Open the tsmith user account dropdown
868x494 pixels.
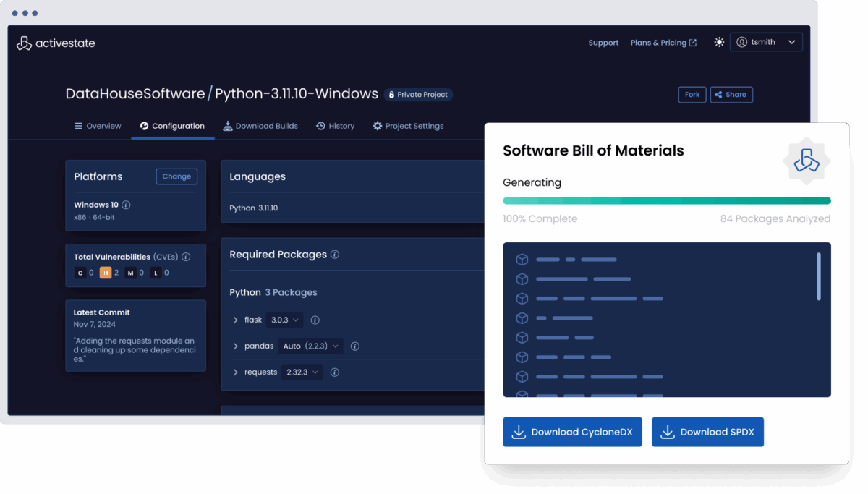pyautogui.click(x=766, y=43)
